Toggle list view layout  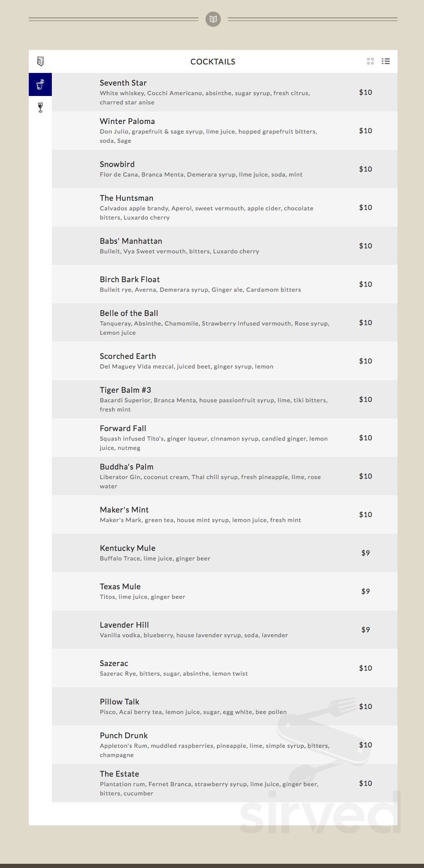tap(386, 61)
